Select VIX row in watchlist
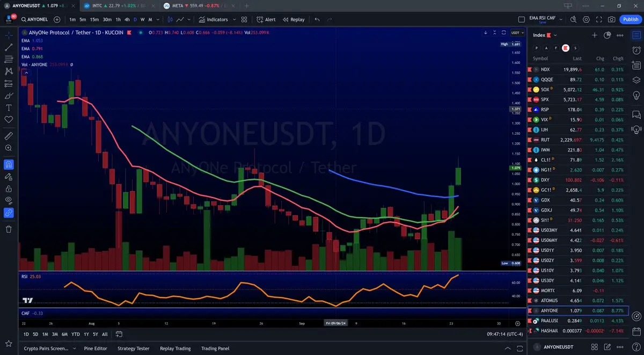 pos(578,119)
